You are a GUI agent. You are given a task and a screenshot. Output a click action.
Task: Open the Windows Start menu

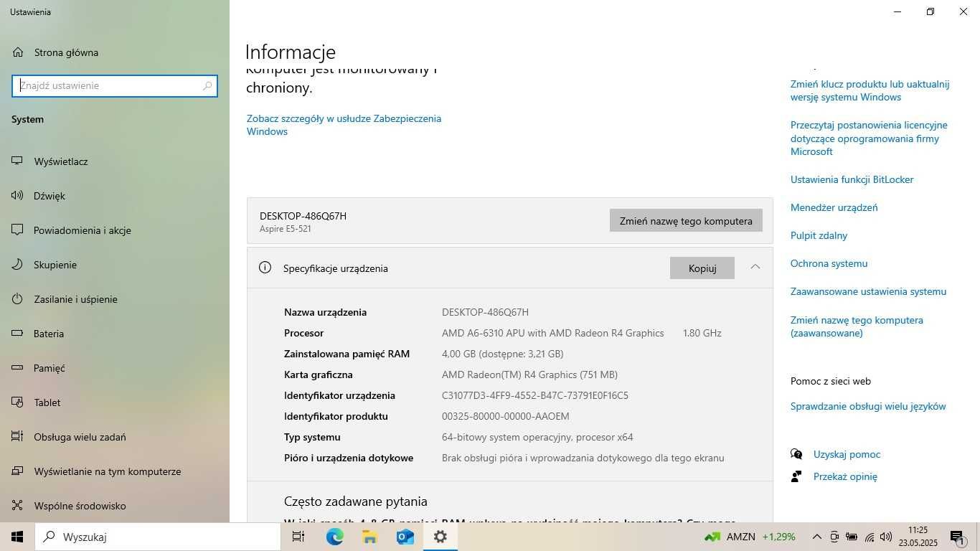(17, 537)
